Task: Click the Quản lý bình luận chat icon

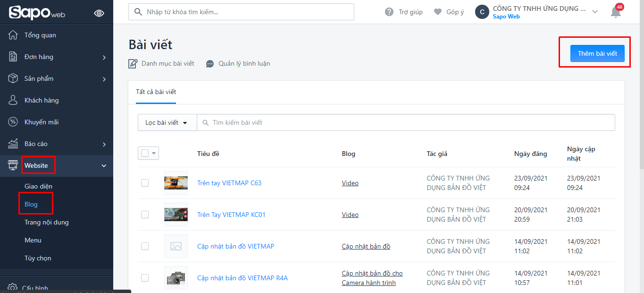Action: (x=210, y=64)
